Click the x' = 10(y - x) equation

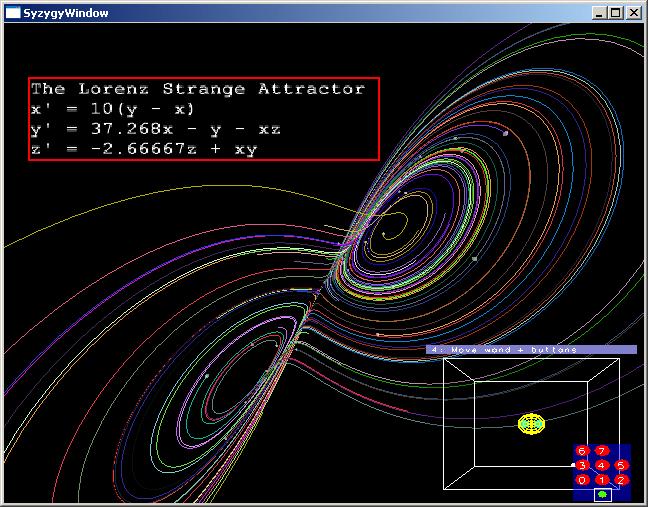(113, 109)
